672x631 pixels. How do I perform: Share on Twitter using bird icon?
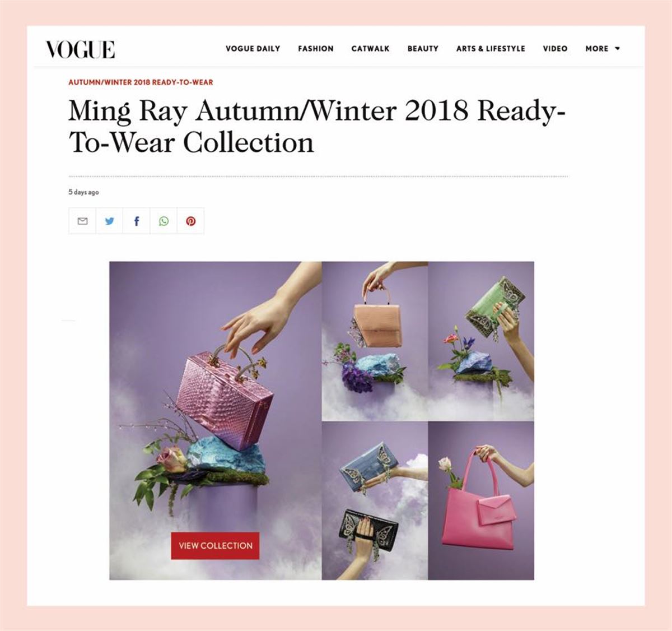tap(109, 221)
